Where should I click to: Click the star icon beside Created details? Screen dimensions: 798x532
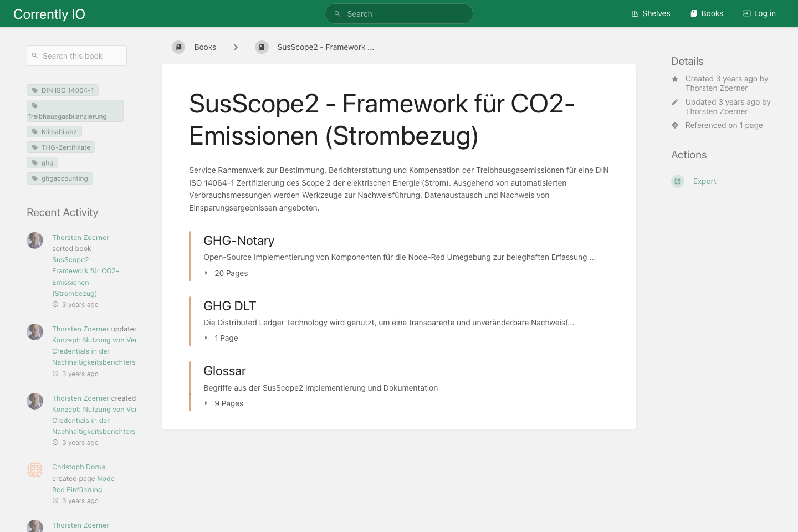674,79
